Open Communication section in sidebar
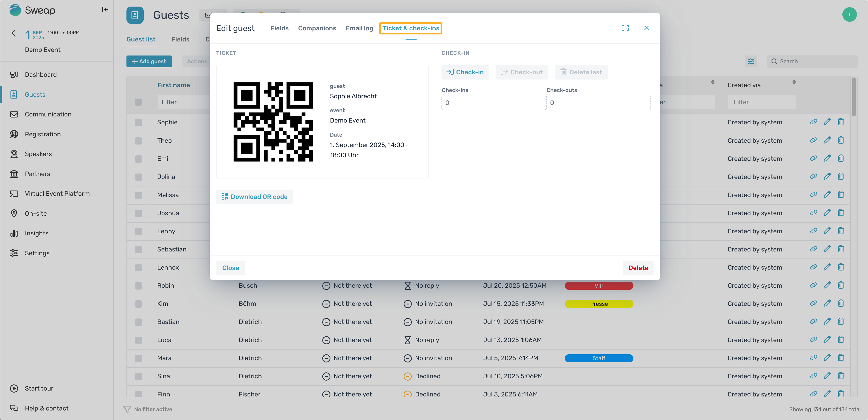 click(x=48, y=114)
